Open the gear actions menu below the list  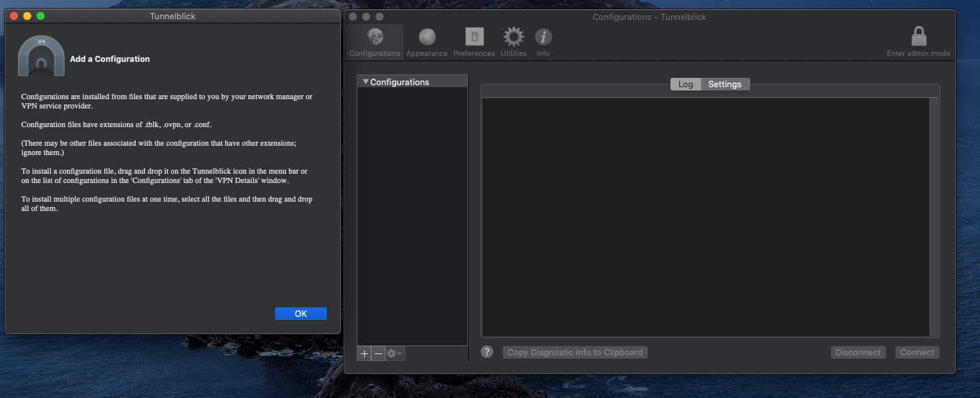395,353
